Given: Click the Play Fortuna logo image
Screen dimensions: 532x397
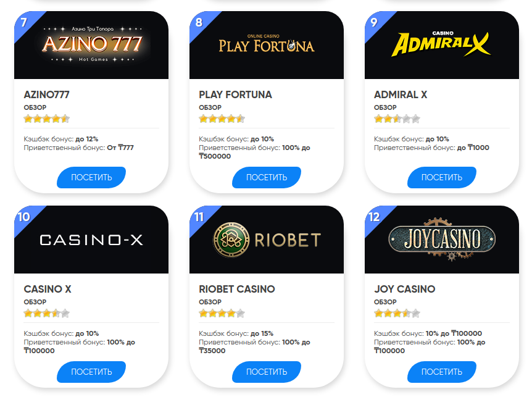Looking at the screenshot, I should pos(267,44).
